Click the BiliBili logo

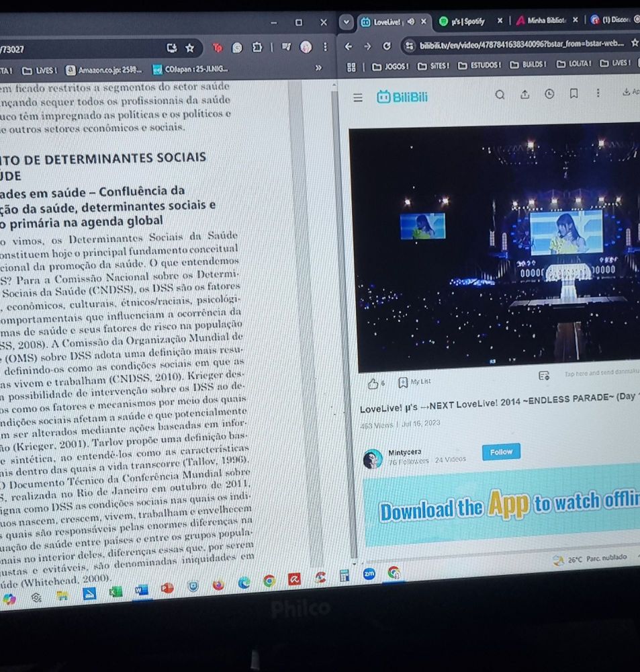tap(402, 97)
